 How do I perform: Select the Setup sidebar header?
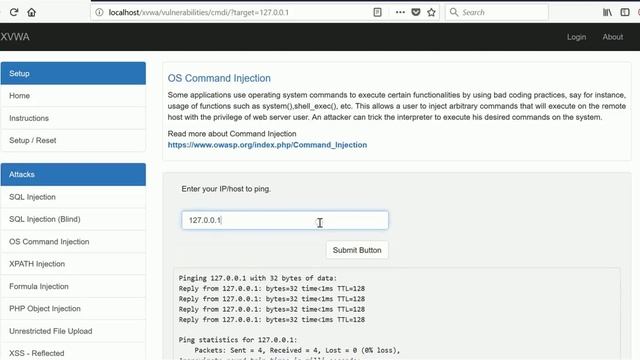pos(73,73)
